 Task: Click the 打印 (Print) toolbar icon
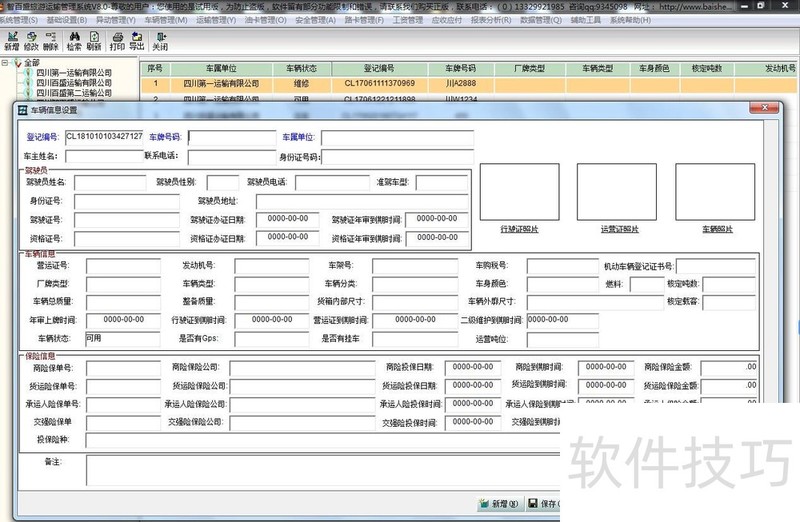click(117, 41)
